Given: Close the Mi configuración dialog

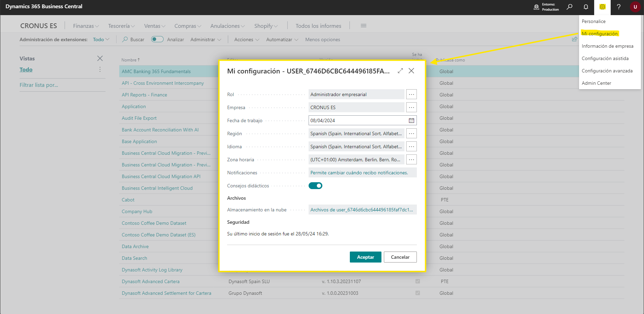Looking at the screenshot, I should click(411, 71).
